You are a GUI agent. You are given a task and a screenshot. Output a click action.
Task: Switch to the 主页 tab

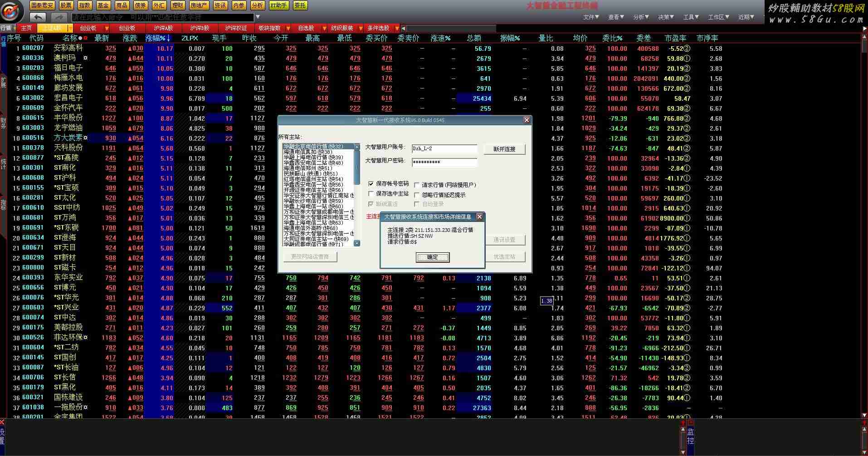27,28
